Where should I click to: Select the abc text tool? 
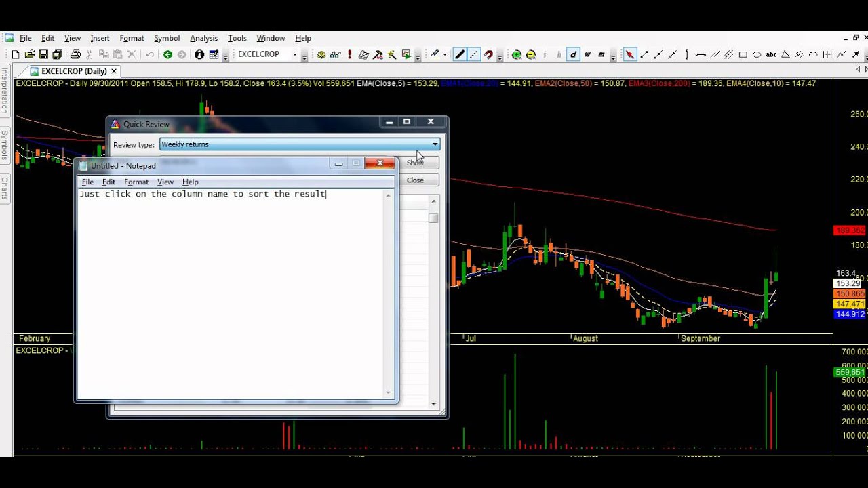pyautogui.click(x=771, y=54)
